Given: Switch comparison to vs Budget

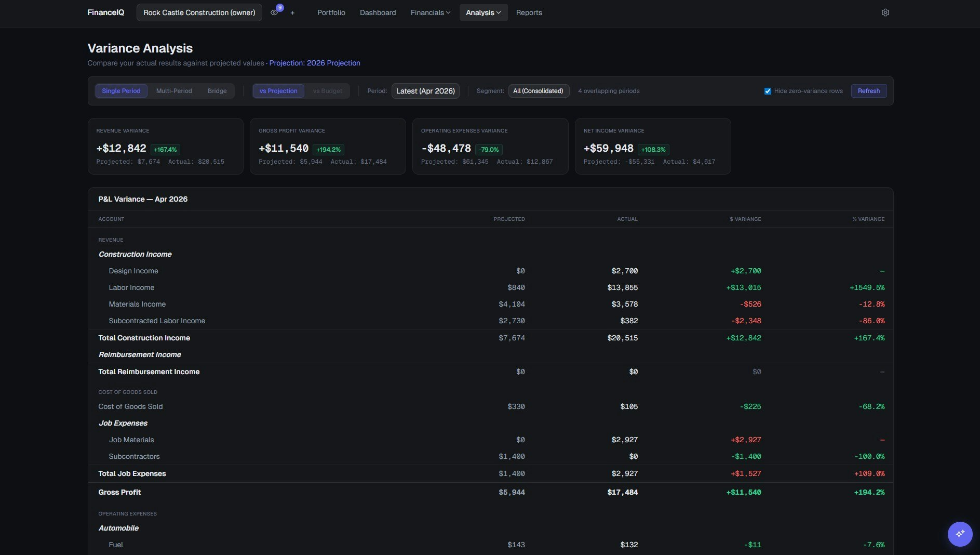Looking at the screenshot, I should 327,91.
